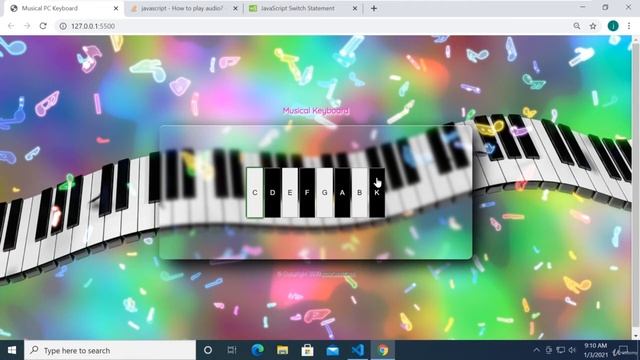Click the page vertical scrollbar

(x=636, y=187)
